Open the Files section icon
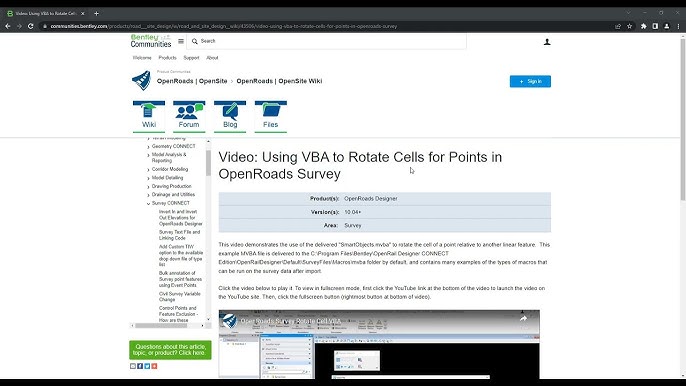 (x=271, y=116)
